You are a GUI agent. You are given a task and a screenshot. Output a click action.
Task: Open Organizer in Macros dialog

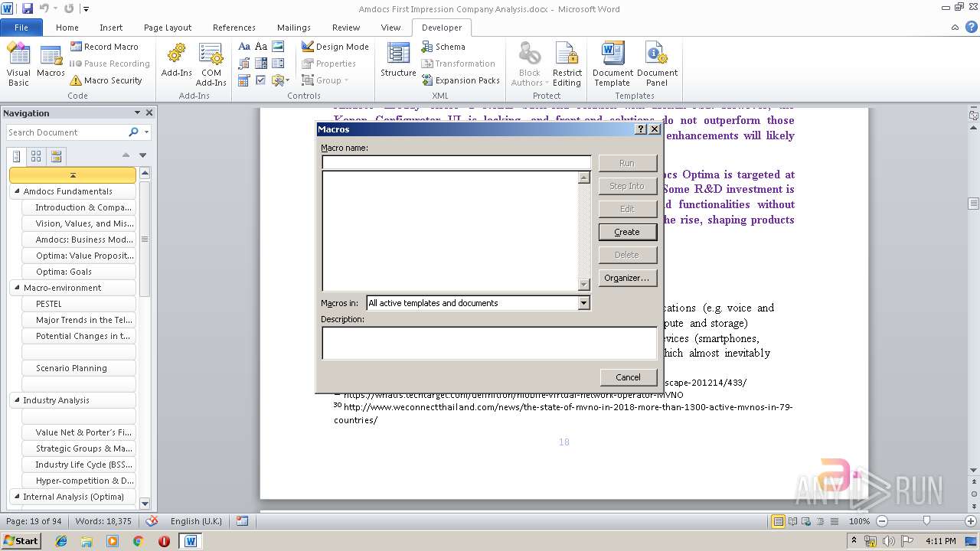click(x=627, y=278)
